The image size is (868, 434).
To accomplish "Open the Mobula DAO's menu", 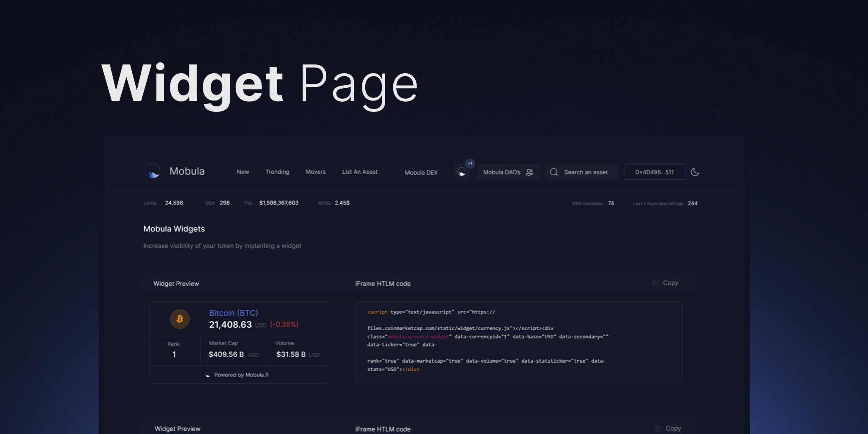I will pyautogui.click(x=503, y=172).
